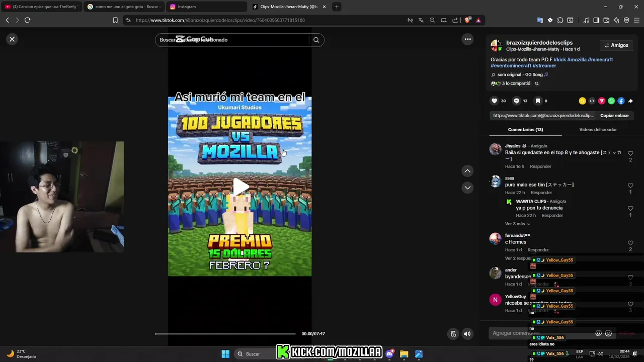This screenshot has width=644, height=362.
Task: Open a new browser tab with plus
Action: click(337, 7)
